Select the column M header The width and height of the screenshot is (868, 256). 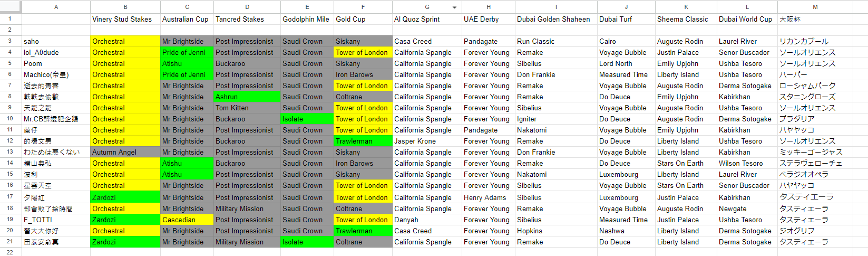point(815,7)
